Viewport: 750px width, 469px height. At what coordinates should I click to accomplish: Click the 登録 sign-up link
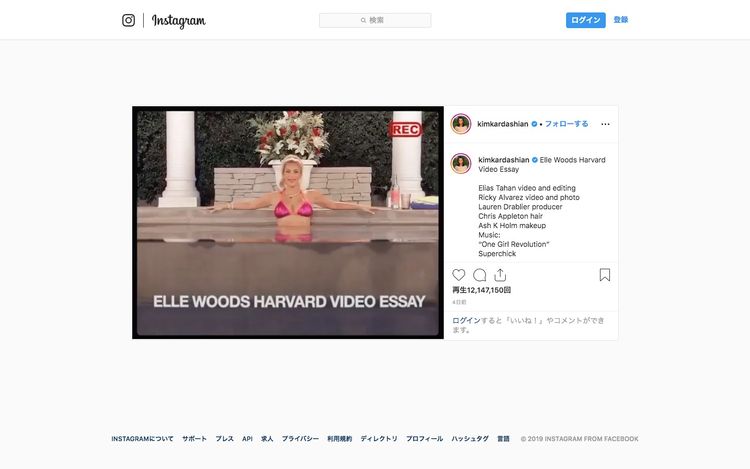(x=621, y=20)
